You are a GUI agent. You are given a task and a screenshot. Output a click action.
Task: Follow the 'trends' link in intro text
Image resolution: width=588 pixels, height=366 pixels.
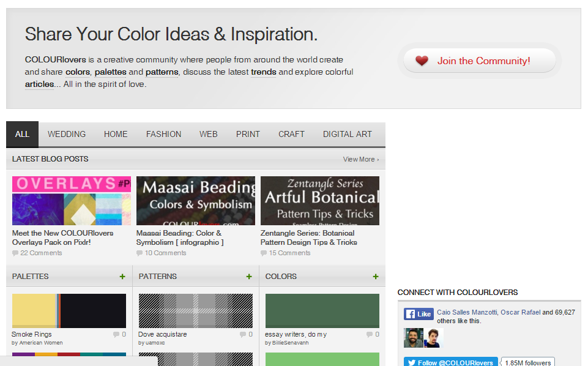coord(263,72)
